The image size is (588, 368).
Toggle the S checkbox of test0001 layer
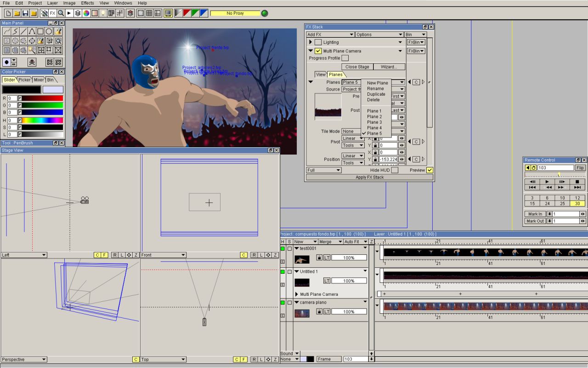pyautogui.click(x=289, y=248)
